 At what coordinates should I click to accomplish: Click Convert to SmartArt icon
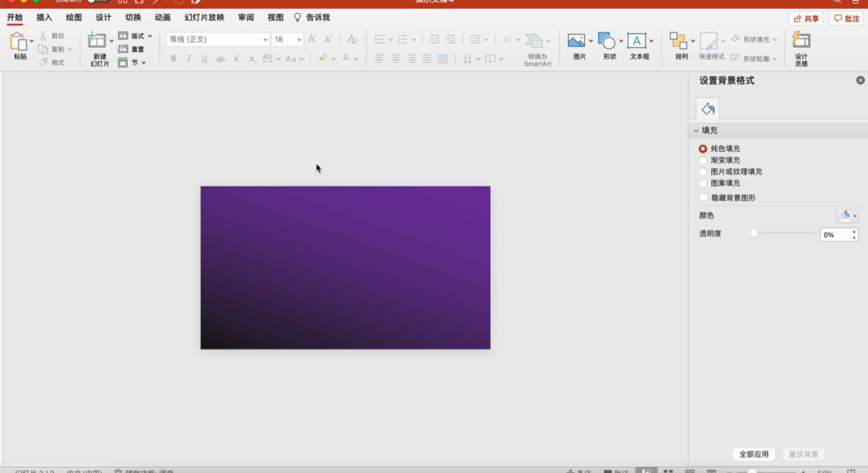coord(534,41)
